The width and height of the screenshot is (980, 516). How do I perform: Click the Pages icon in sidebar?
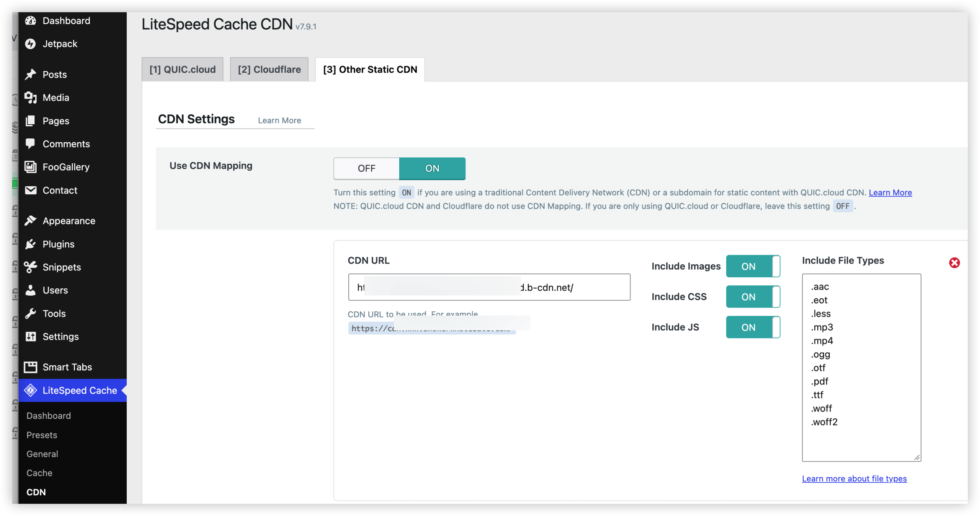point(30,121)
